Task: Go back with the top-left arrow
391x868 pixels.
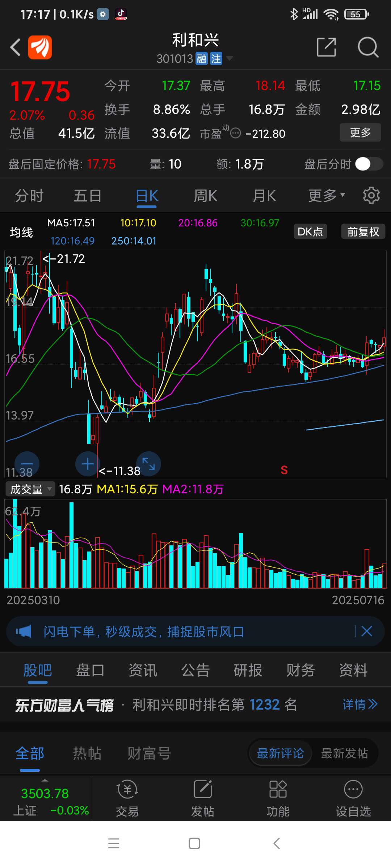Action: pyautogui.click(x=15, y=47)
